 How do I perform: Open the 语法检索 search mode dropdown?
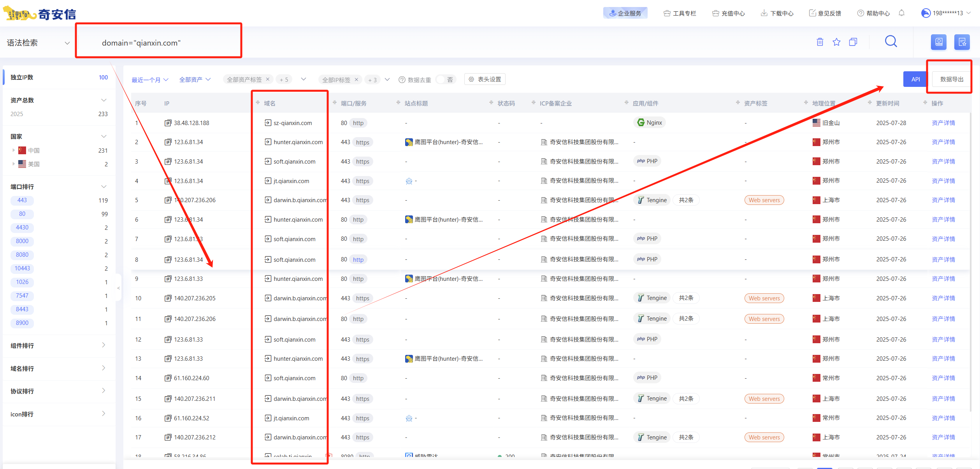(x=38, y=43)
